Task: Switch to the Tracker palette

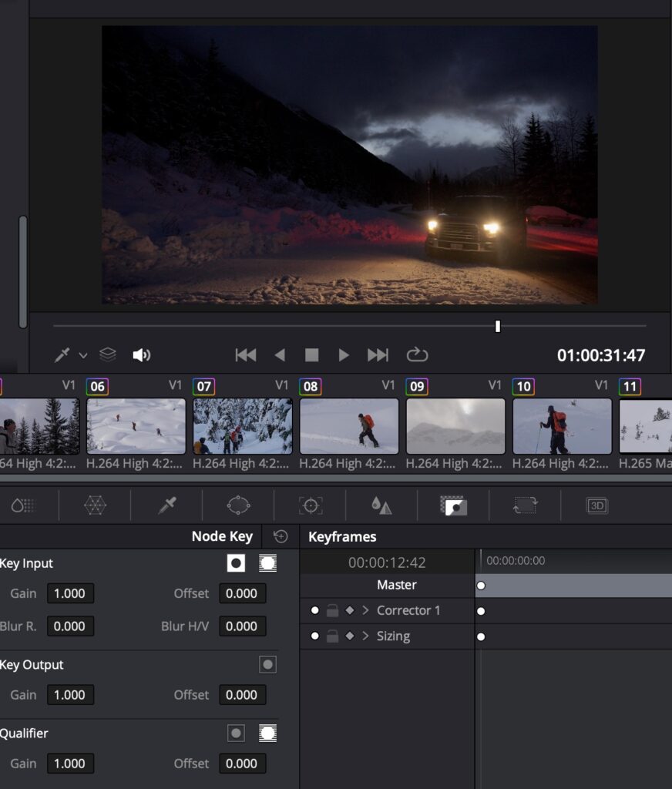Action: click(311, 505)
